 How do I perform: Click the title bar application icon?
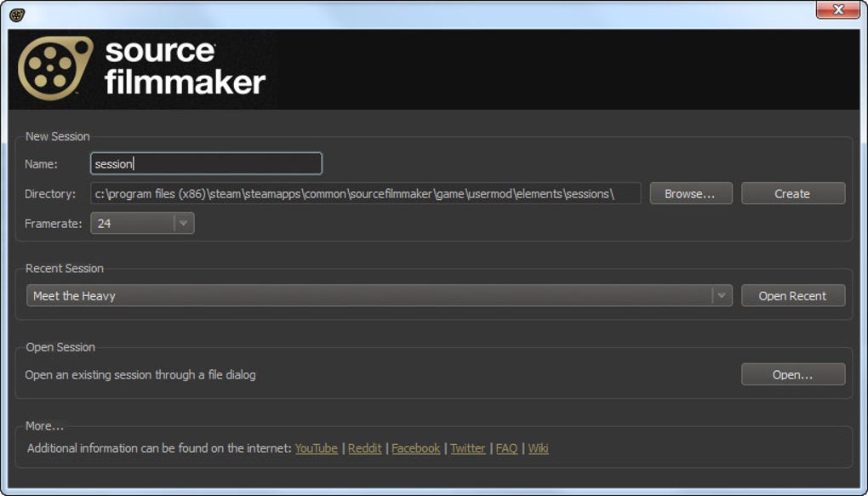[x=17, y=14]
